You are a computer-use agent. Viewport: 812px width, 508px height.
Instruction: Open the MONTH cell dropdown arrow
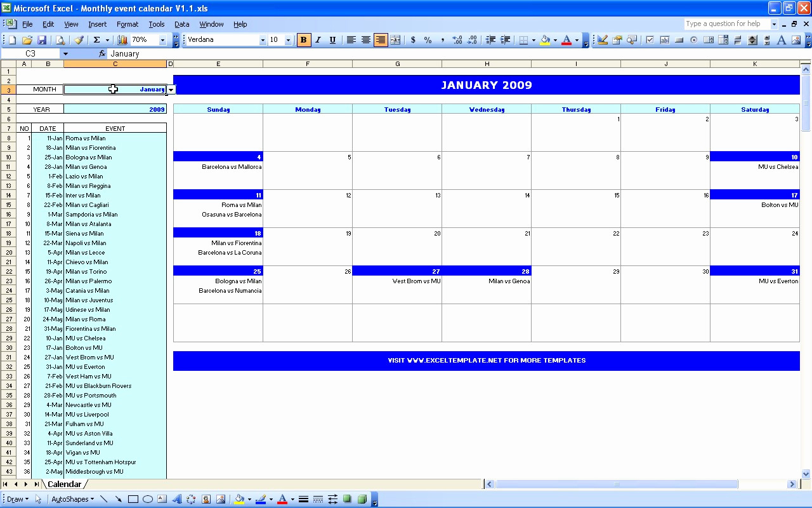click(x=171, y=90)
